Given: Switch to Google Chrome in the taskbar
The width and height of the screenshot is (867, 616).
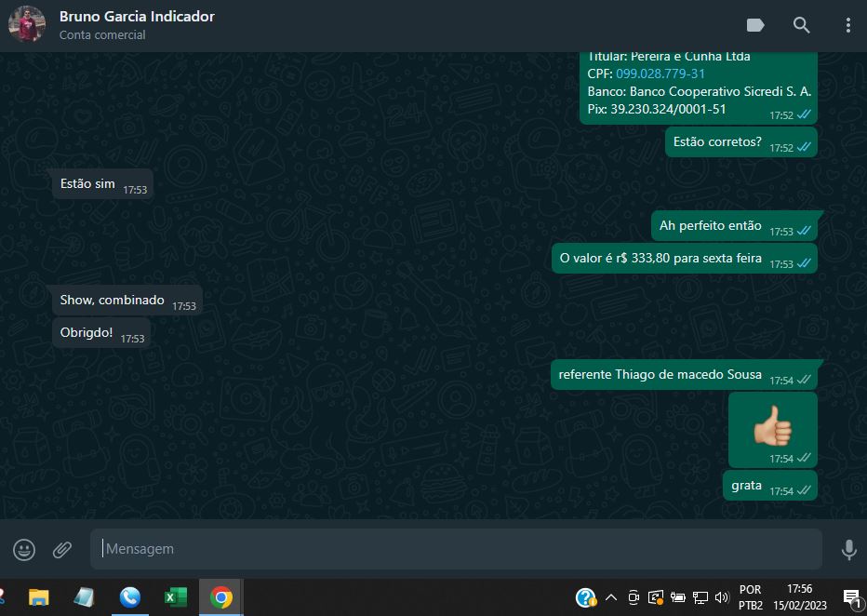Looking at the screenshot, I should [221, 597].
